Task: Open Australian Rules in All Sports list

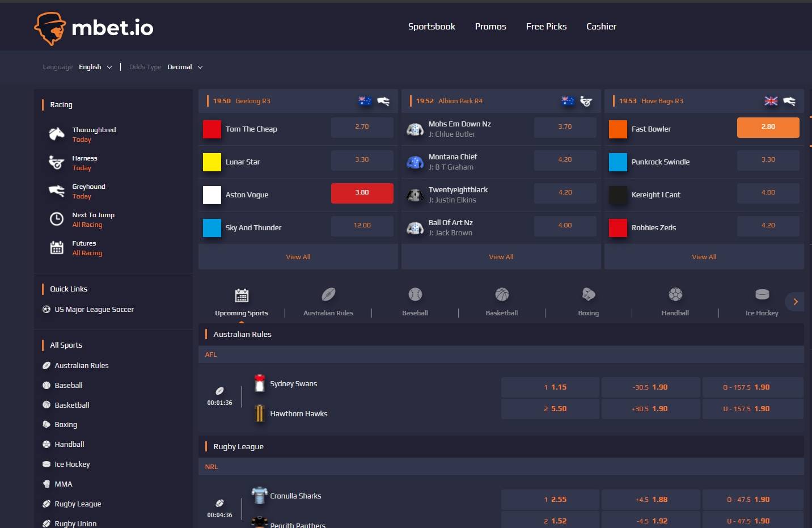Action: (x=82, y=366)
